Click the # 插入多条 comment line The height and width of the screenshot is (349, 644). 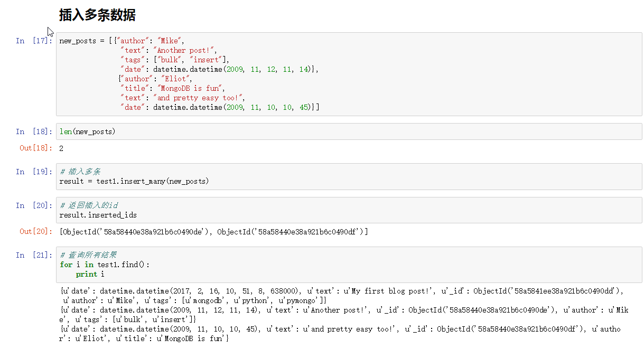coord(80,172)
